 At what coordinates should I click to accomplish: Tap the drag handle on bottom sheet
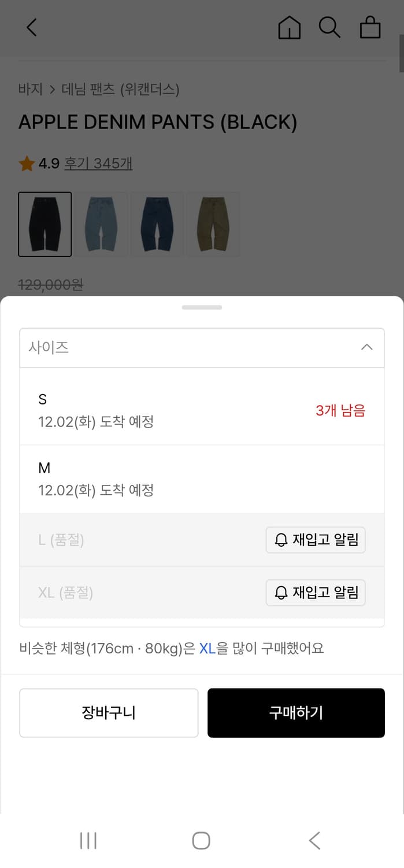click(202, 307)
